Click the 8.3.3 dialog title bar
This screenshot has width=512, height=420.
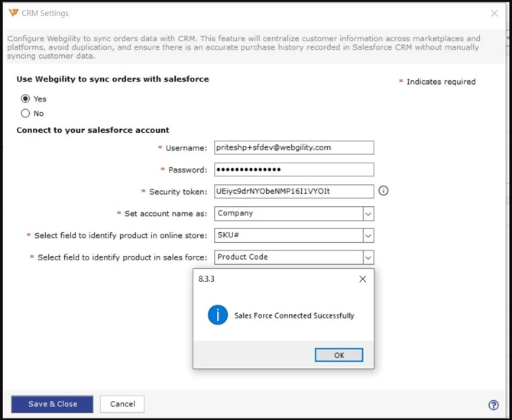coord(267,279)
